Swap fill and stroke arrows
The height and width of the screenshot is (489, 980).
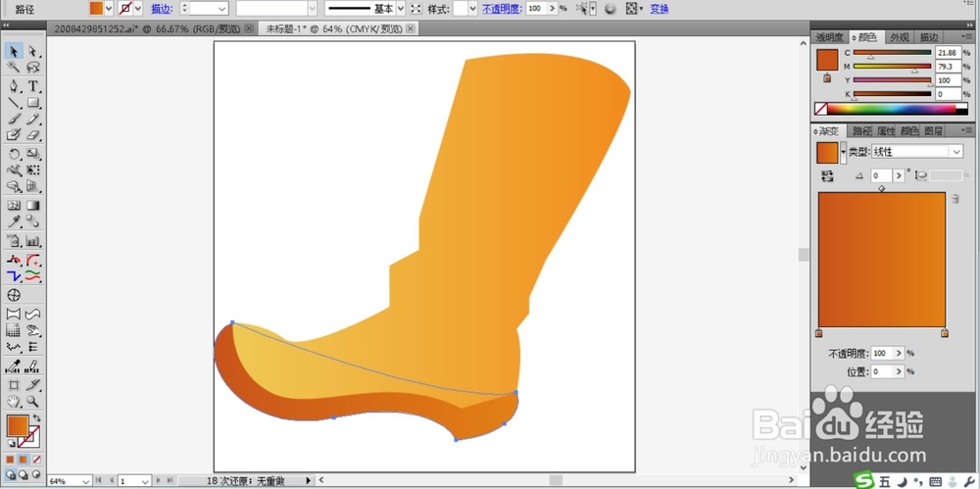pyautogui.click(x=37, y=417)
